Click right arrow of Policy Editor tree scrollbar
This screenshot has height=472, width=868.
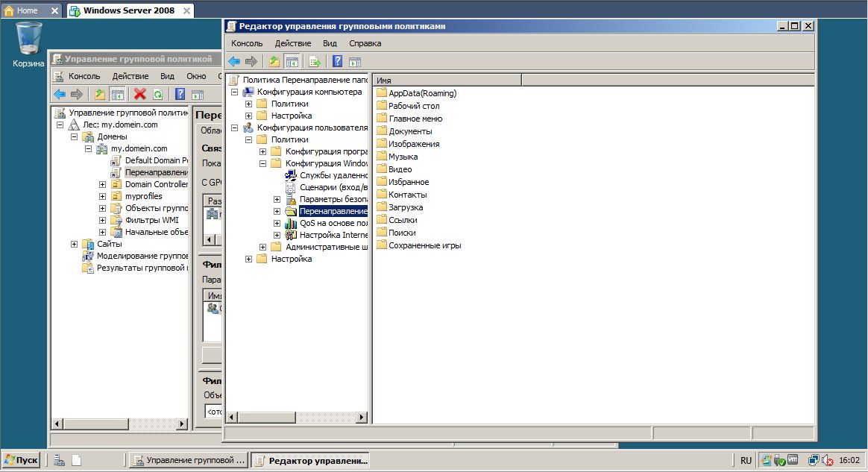click(x=362, y=418)
